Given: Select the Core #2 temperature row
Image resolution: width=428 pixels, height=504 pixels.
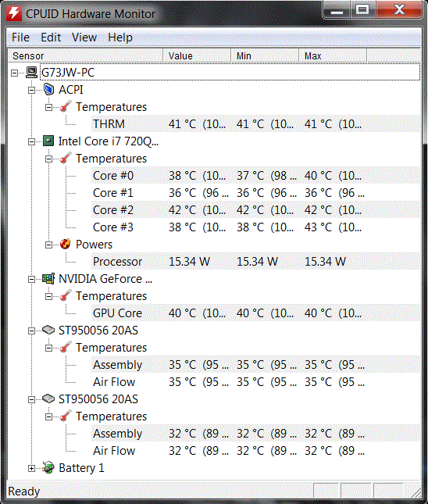Looking at the screenshot, I should click(x=255, y=209).
